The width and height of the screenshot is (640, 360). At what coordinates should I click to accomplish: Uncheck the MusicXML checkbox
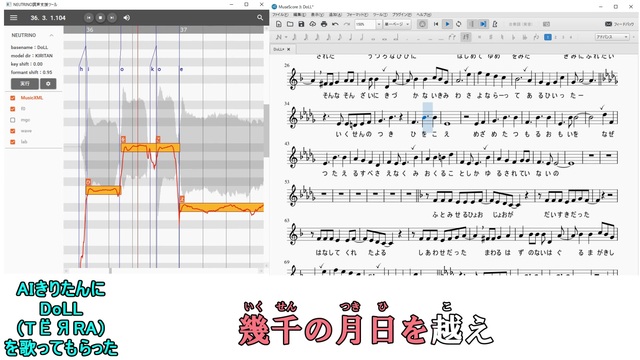(x=13, y=98)
